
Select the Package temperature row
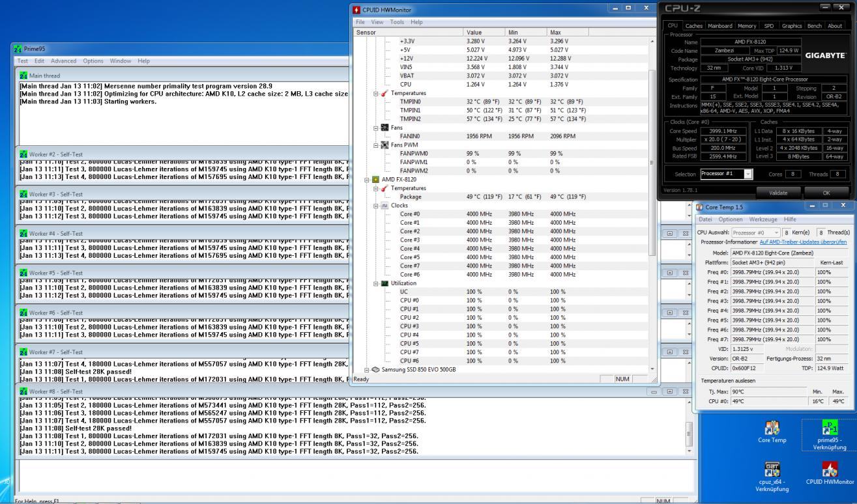[500, 197]
